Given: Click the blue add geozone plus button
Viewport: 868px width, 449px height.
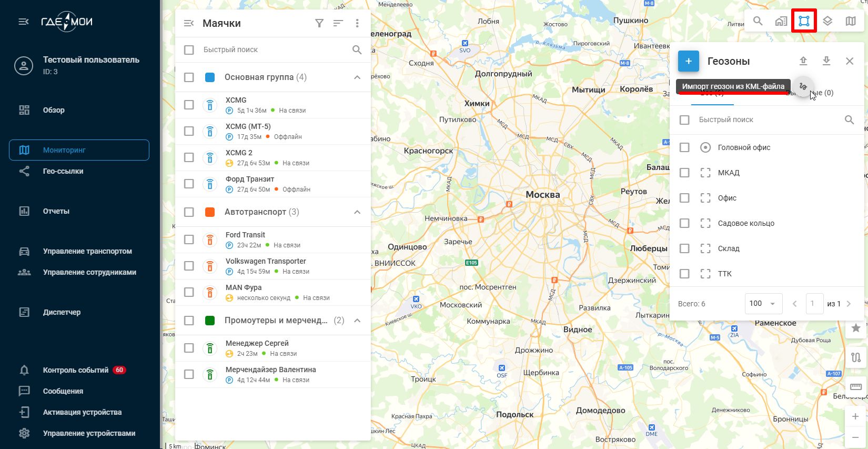Looking at the screenshot, I should click(688, 61).
